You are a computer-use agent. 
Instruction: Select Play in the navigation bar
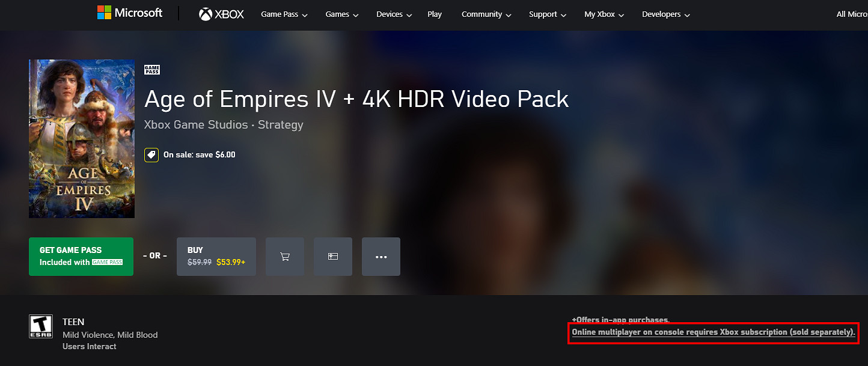435,14
